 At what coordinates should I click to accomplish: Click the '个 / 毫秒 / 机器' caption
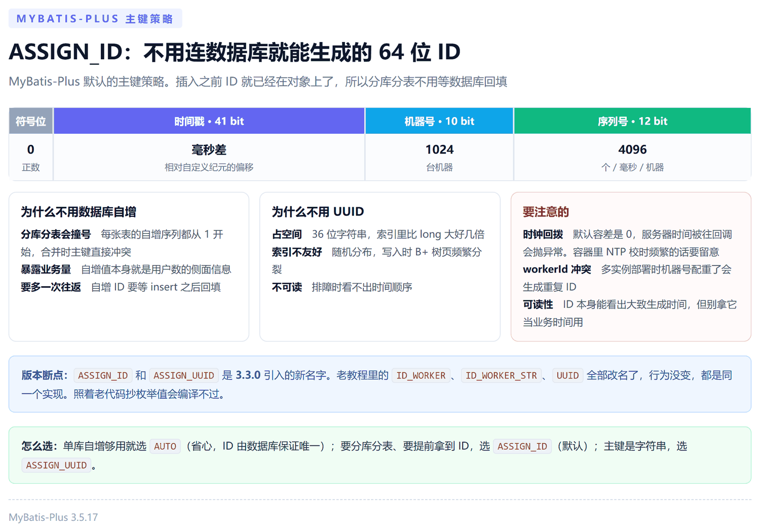point(632,167)
